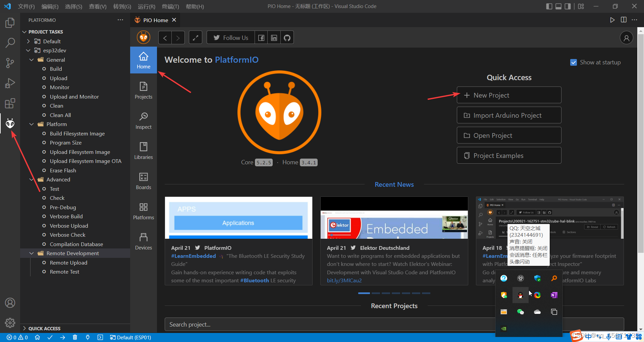
Task: Open the 查看(V) menu
Action: point(98,6)
